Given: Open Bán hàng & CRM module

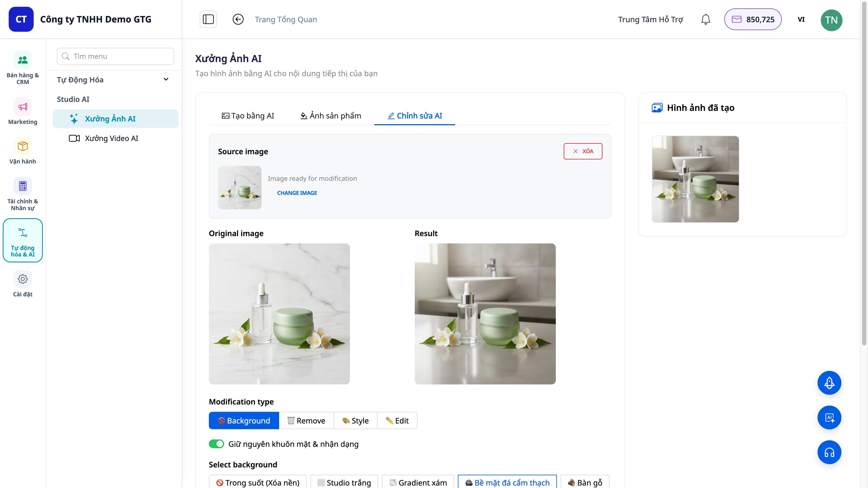Looking at the screenshot, I should (23, 68).
